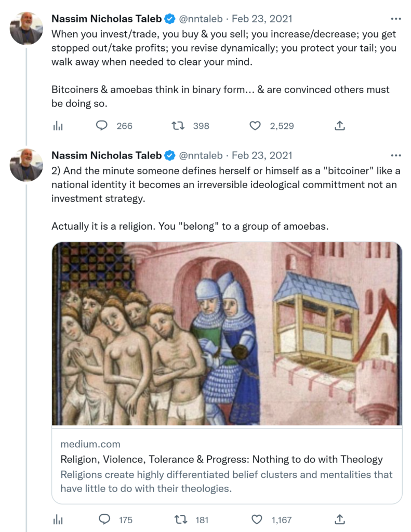Click Nassim Nicholas Taleb name on first tweet

pyautogui.click(x=107, y=19)
